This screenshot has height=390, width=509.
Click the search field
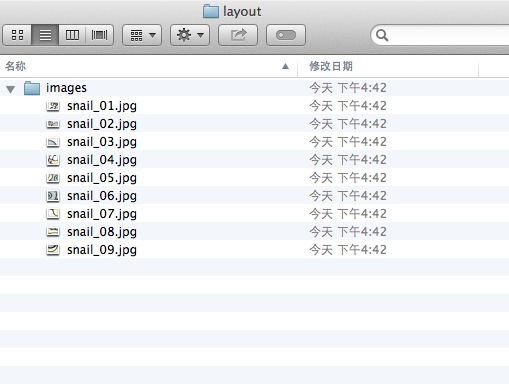tap(440, 35)
